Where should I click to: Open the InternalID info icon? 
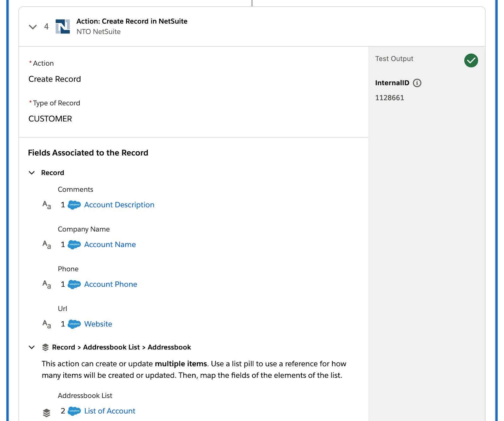point(417,83)
